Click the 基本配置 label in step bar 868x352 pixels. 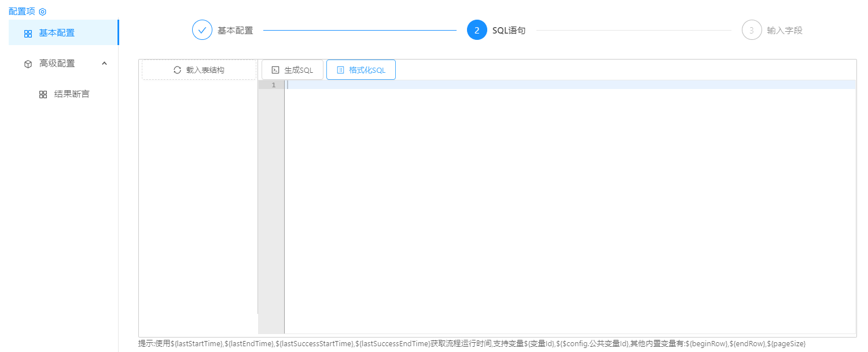235,31
